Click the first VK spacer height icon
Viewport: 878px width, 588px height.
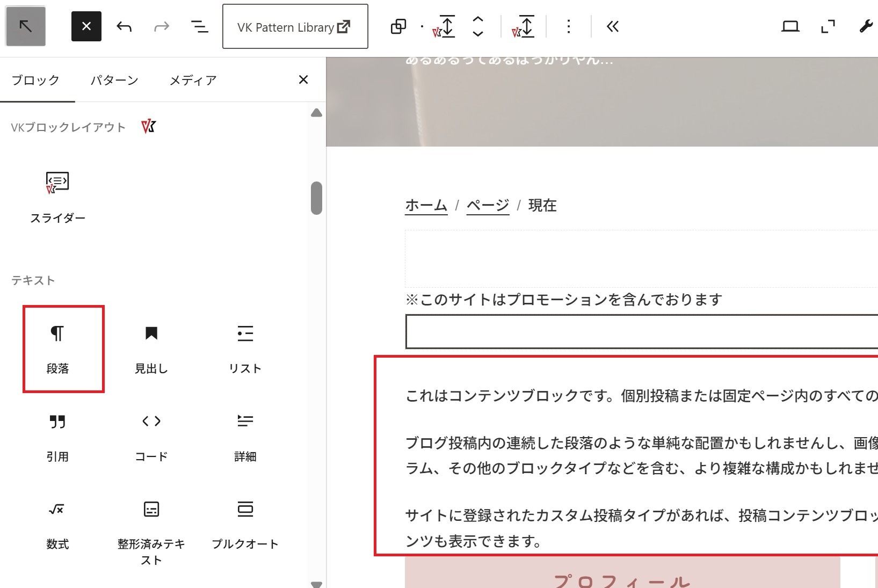click(444, 26)
